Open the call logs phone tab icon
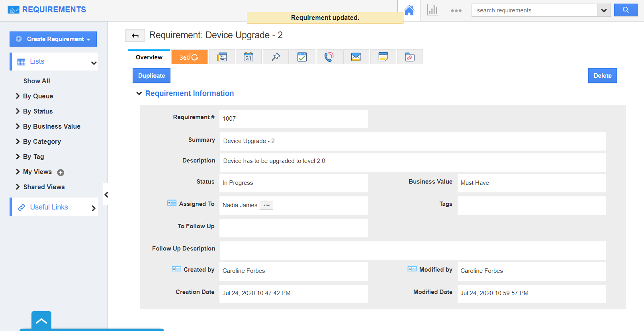Screen dimensions: 644x331 point(329,57)
